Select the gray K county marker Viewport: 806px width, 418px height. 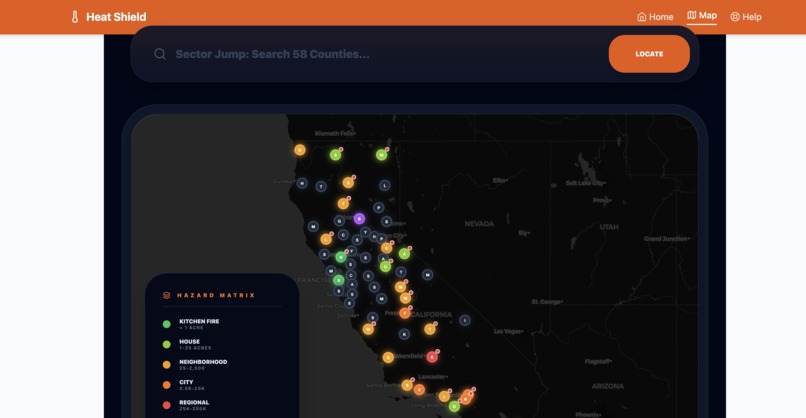tap(405, 334)
